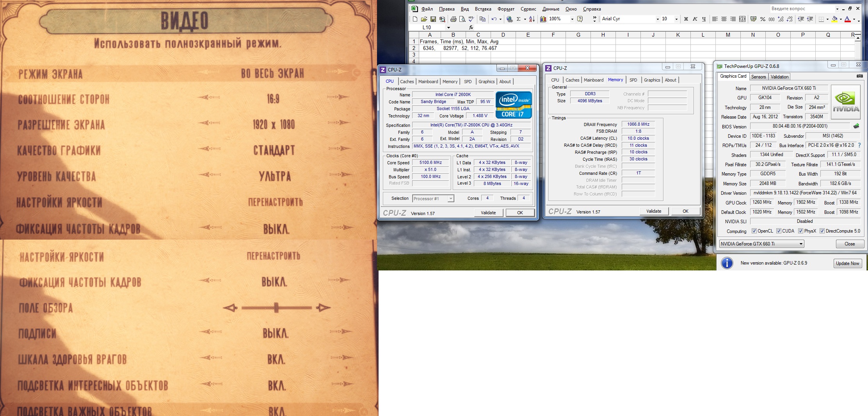The width and height of the screenshot is (868, 416).
Task: Select ПЕРЕНАСТРОИТЬ under the ВИДЕО heading
Action: coord(276,202)
